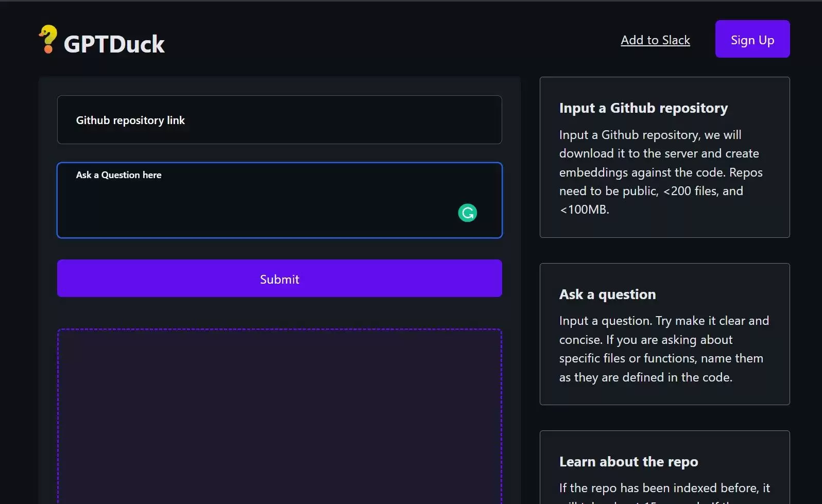Click 'embeddings against the code' text line

click(661, 172)
